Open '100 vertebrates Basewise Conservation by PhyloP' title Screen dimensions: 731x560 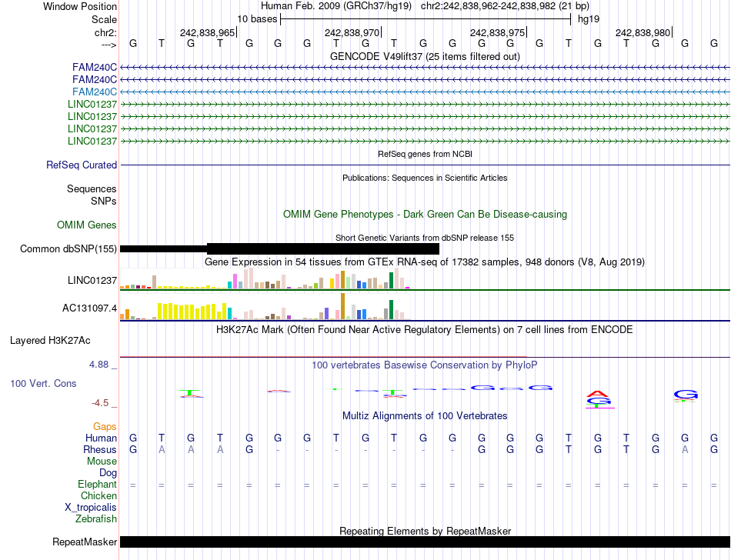(x=425, y=365)
